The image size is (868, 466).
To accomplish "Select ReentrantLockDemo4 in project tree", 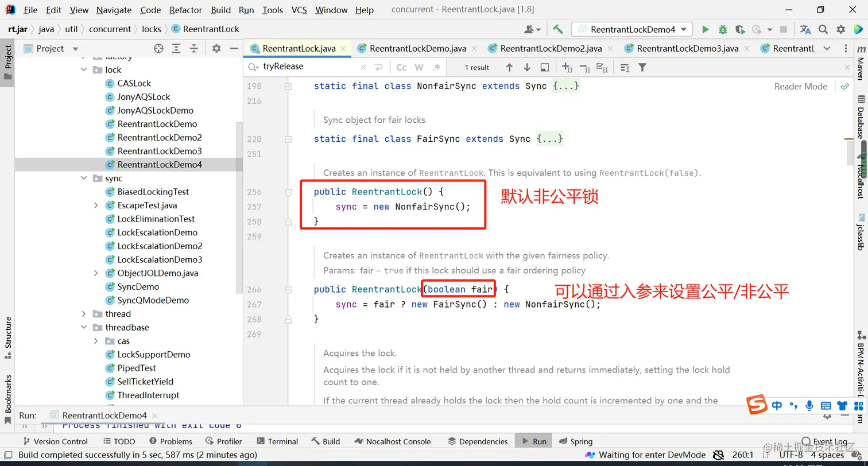I will click(x=160, y=165).
